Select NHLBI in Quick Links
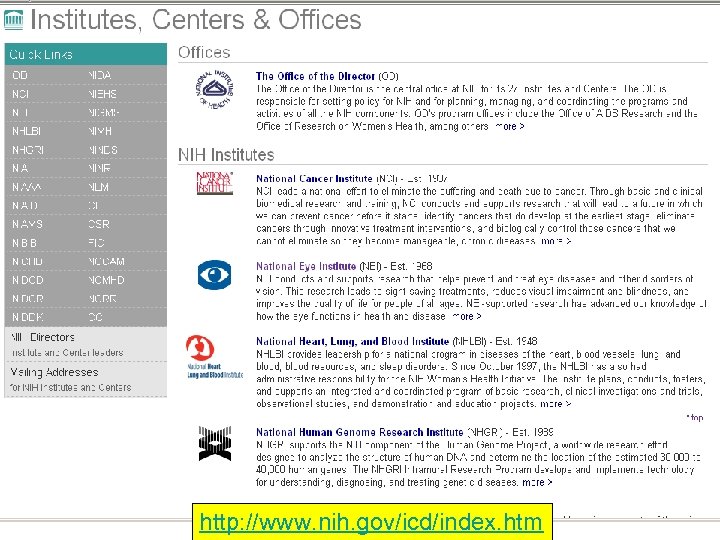Viewport: 720px width, 540px height. pyautogui.click(x=26, y=131)
